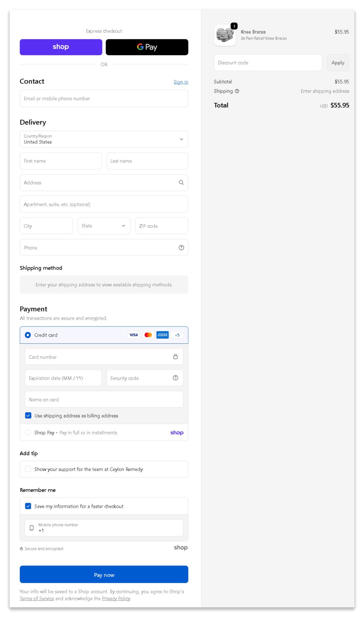Click the lock icon in Card number field

click(x=175, y=356)
